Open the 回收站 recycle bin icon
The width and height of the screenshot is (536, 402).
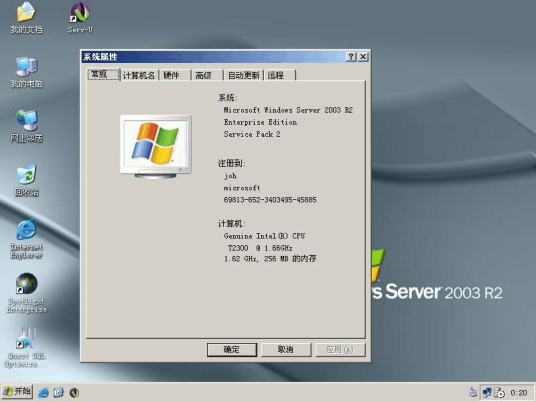[26, 180]
